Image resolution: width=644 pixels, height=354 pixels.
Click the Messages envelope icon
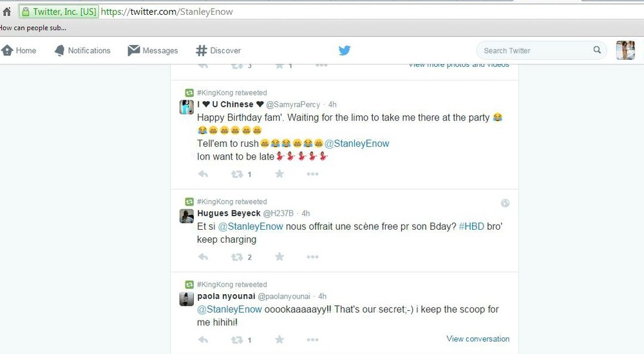(x=133, y=50)
